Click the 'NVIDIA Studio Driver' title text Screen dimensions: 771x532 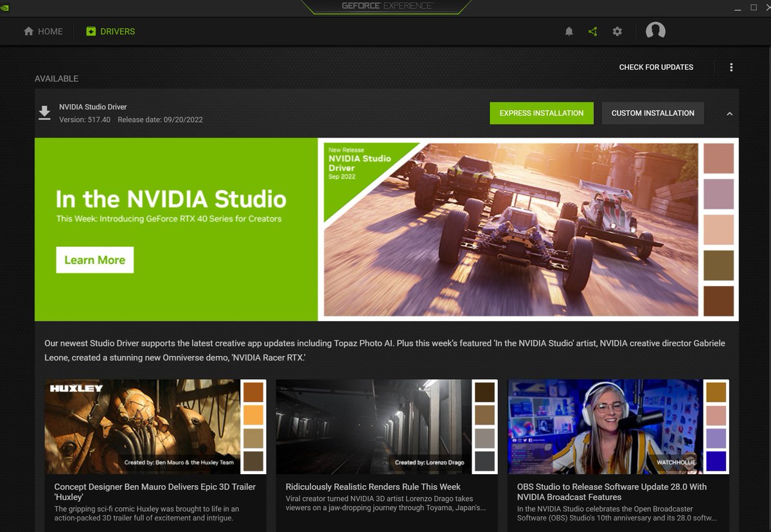pos(93,107)
